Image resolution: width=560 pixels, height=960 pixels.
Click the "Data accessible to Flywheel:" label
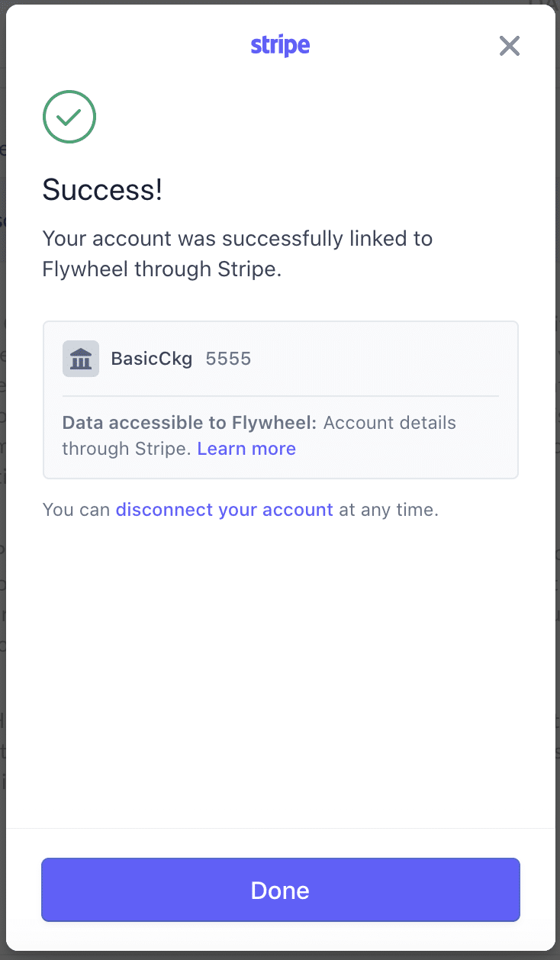(x=189, y=423)
